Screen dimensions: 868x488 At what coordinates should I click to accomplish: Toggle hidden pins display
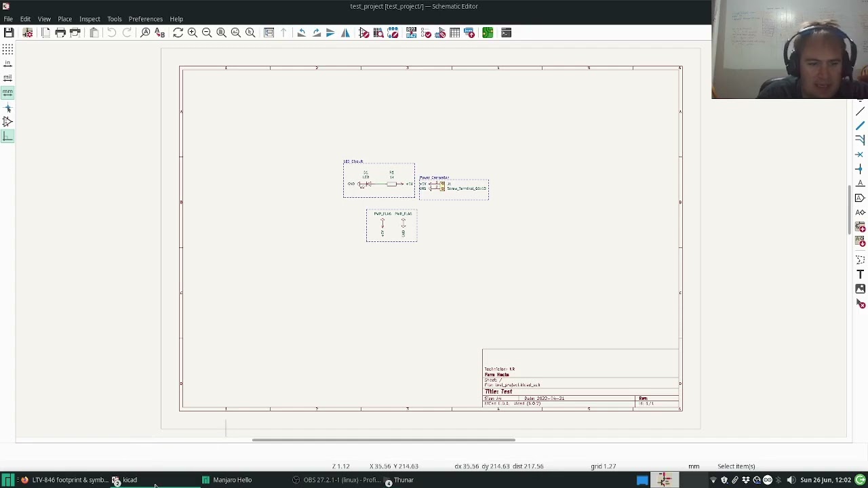point(7,122)
